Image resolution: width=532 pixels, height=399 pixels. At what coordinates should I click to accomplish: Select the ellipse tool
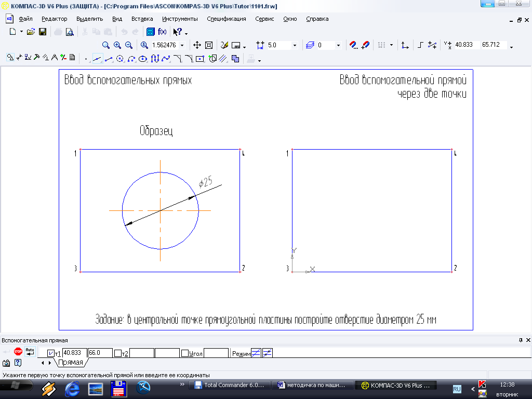click(143, 59)
